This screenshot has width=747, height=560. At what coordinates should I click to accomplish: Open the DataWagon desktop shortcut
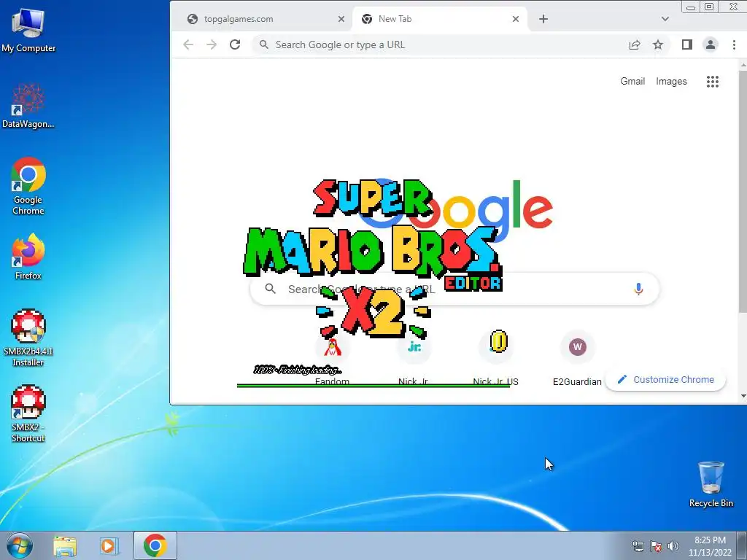pyautogui.click(x=28, y=106)
